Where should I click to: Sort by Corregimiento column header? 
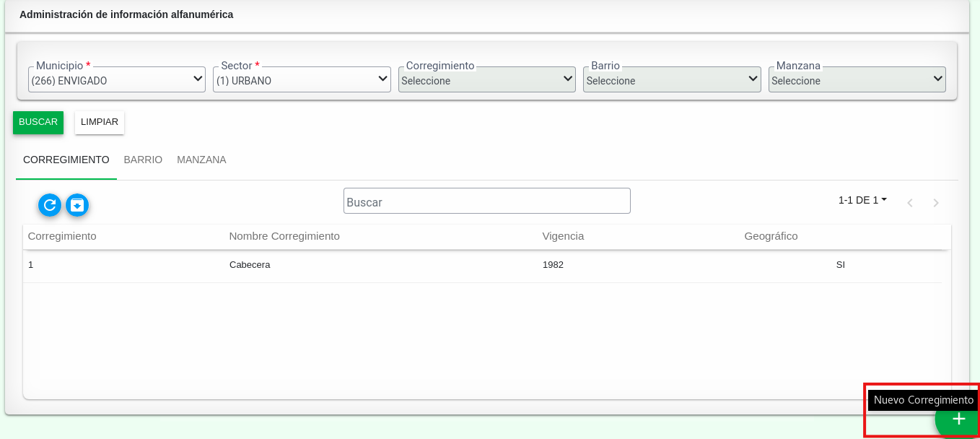62,236
